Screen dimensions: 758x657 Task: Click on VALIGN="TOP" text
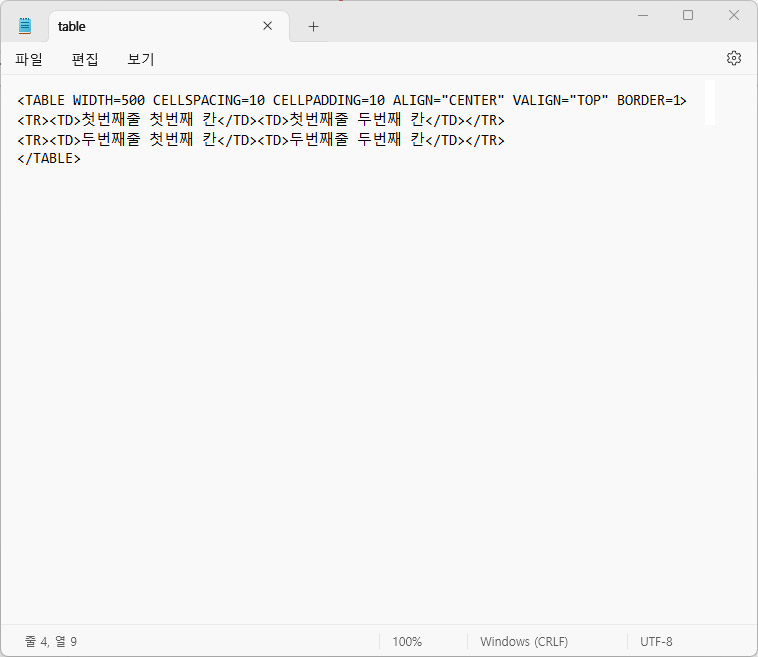click(560, 101)
